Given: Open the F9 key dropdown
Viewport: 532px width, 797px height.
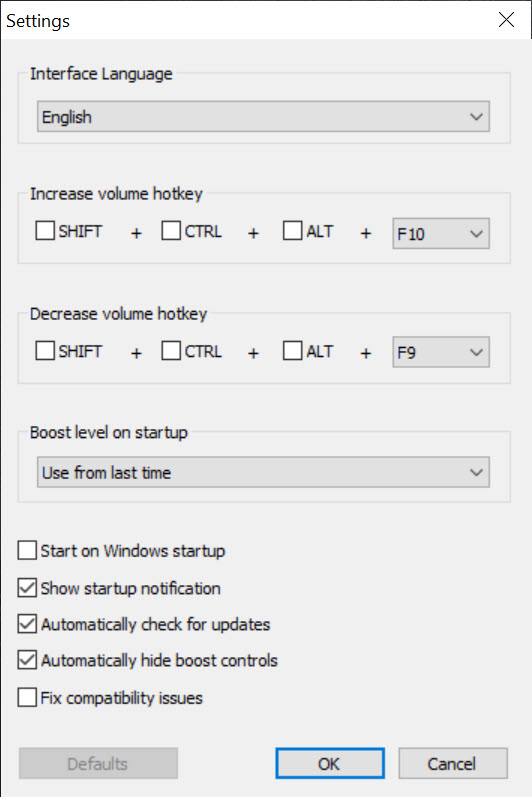Looking at the screenshot, I should click(441, 352).
